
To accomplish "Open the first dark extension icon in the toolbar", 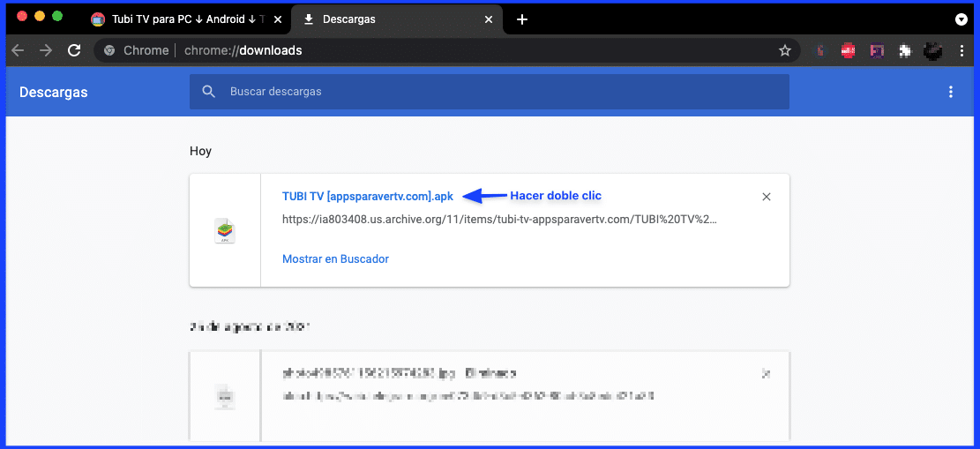I will (x=821, y=50).
